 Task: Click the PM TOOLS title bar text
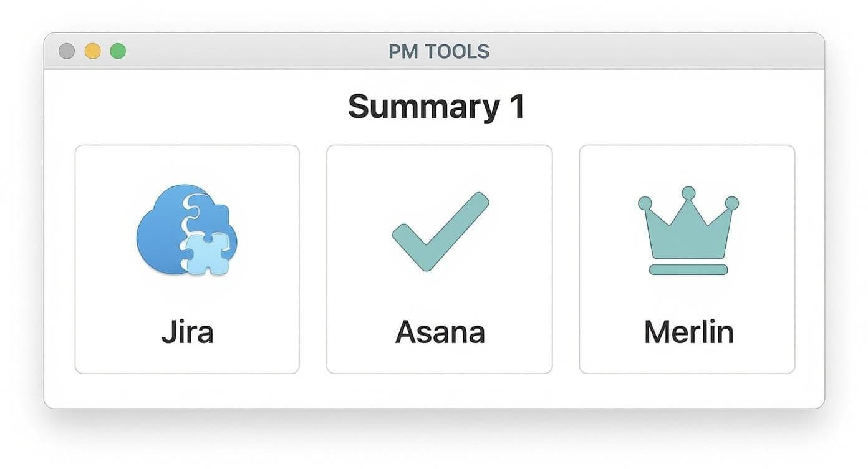click(438, 51)
